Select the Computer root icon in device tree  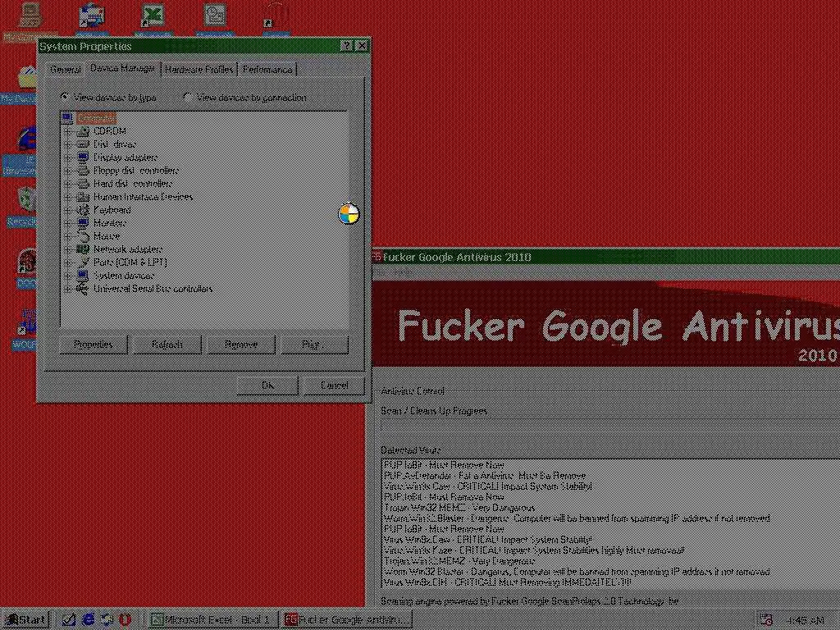(x=68, y=118)
